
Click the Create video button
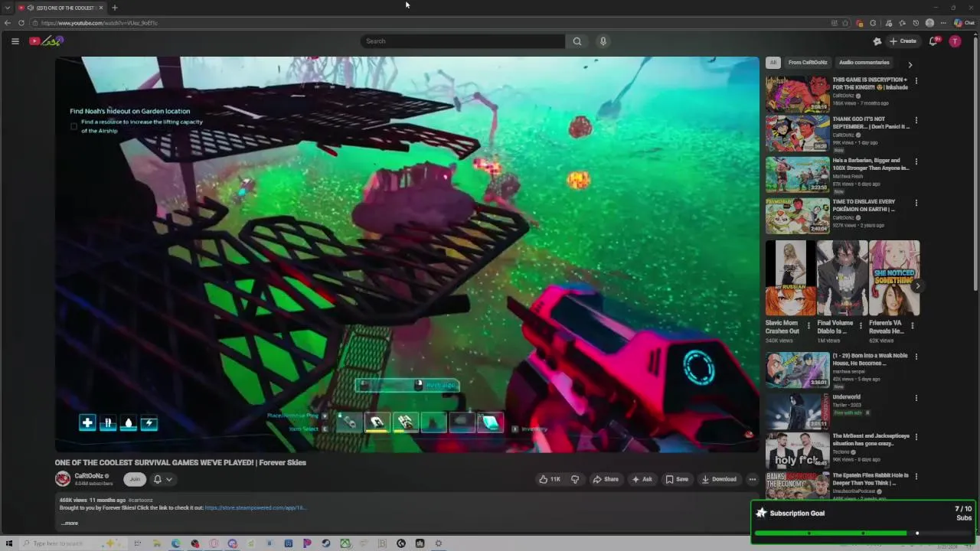pos(903,41)
